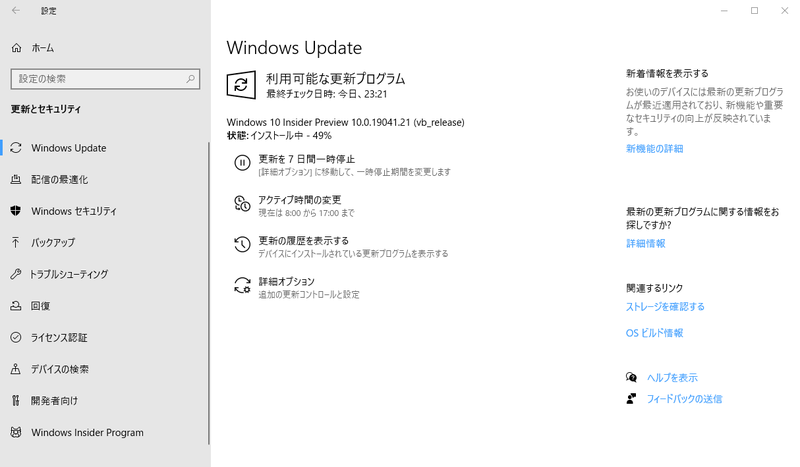This screenshot has height=467, width=800.
Task: Open デバイスの検索 page
Action: click(x=60, y=369)
